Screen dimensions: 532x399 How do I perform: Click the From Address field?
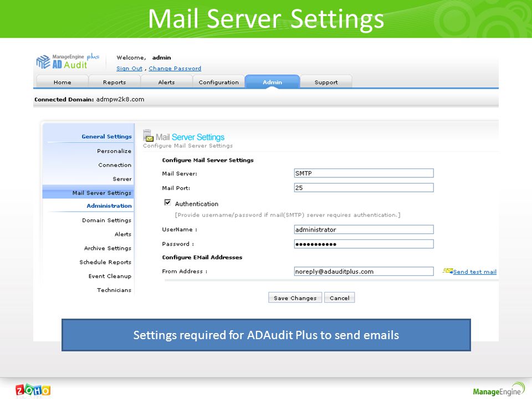[364, 271]
